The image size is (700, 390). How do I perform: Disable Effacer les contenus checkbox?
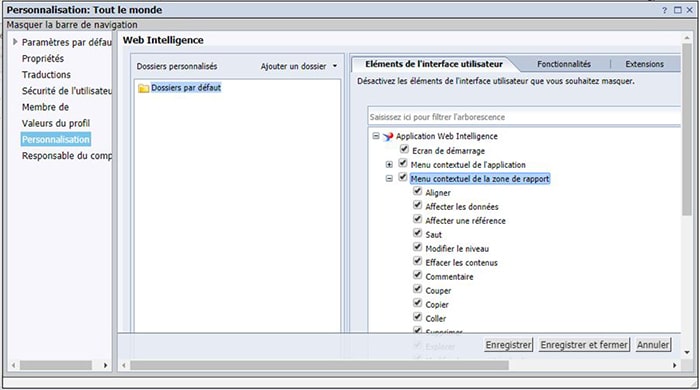(417, 261)
